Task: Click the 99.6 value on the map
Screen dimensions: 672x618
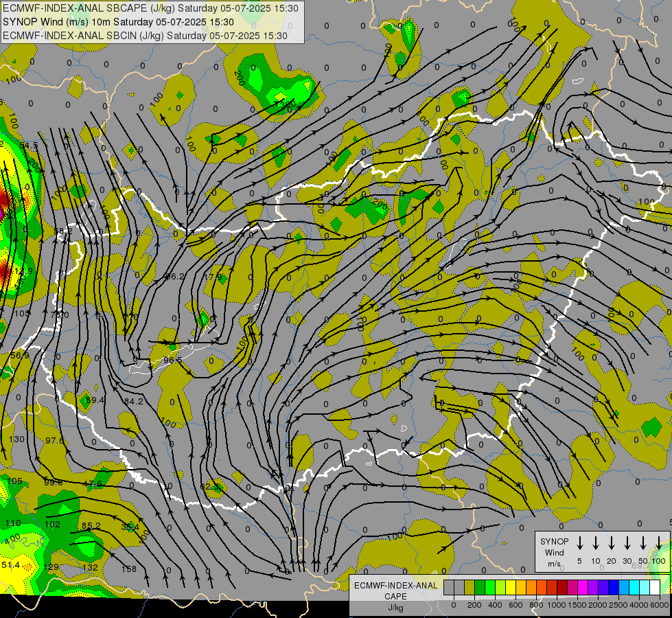Action: [53, 483]
